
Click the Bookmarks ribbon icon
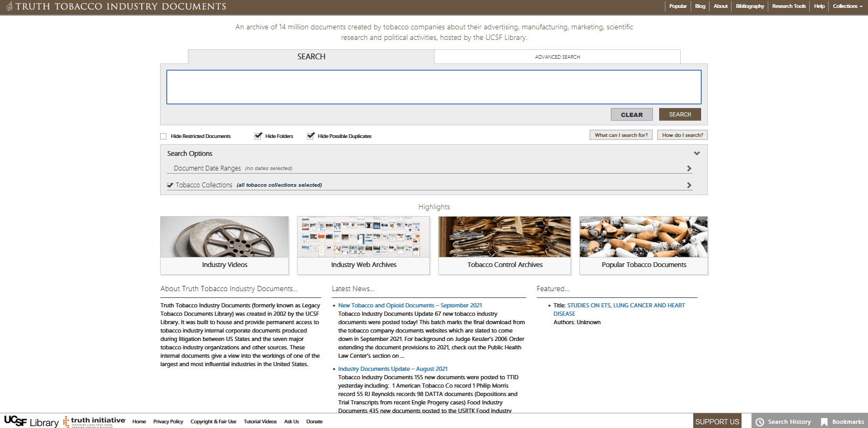824,422
